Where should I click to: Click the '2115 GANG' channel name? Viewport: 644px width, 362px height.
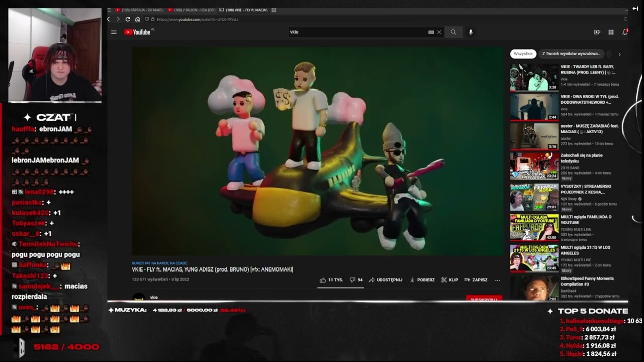(x=569, y=168)
